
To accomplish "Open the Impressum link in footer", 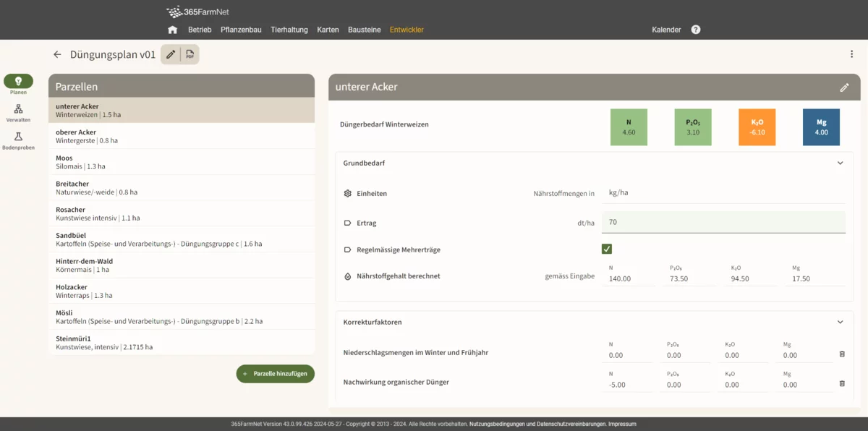I will point(622,424).
